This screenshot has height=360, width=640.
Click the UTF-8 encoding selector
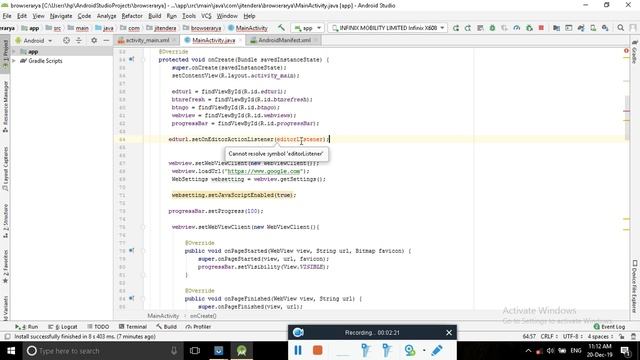pyautogui.click(x=573, y=337)
